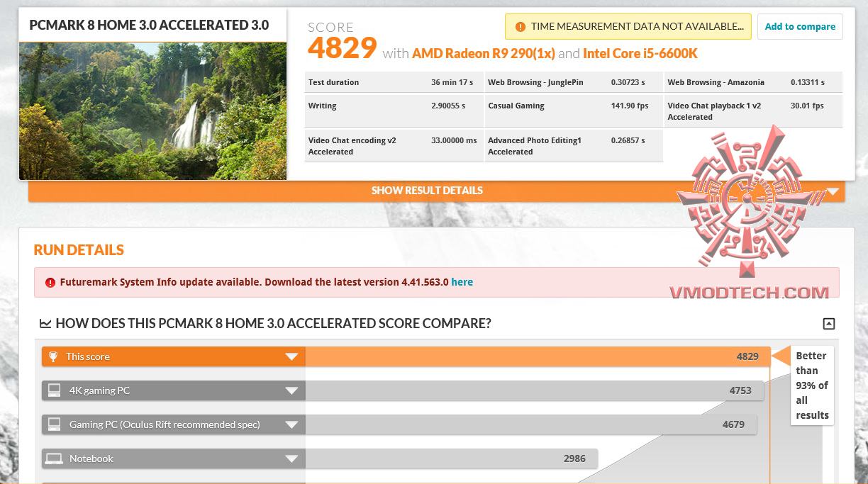Click the 4679 Gaming PC score bar

point(531,424)
